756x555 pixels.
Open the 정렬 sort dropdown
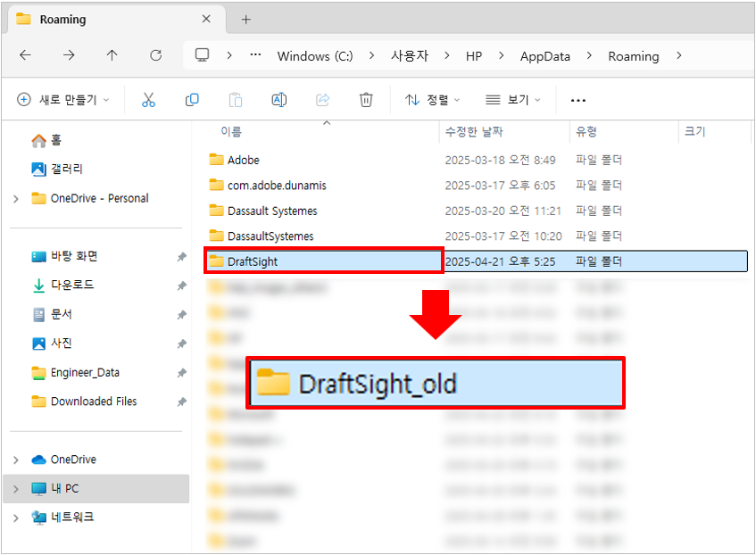click(433, 100)
